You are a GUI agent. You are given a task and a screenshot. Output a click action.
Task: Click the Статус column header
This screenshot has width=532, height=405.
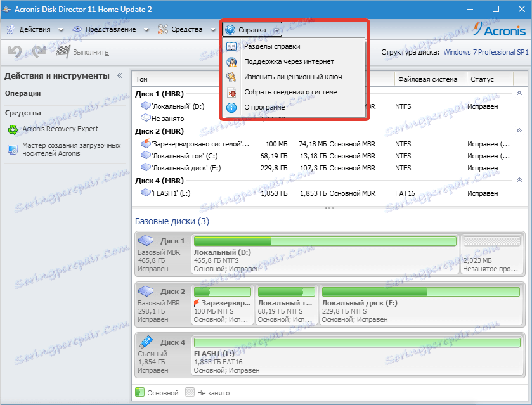tap(482, 79)
